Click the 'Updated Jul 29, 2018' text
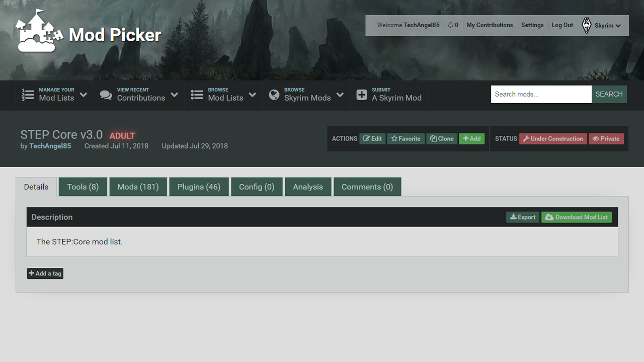The image size is (644, 362). 195,146
